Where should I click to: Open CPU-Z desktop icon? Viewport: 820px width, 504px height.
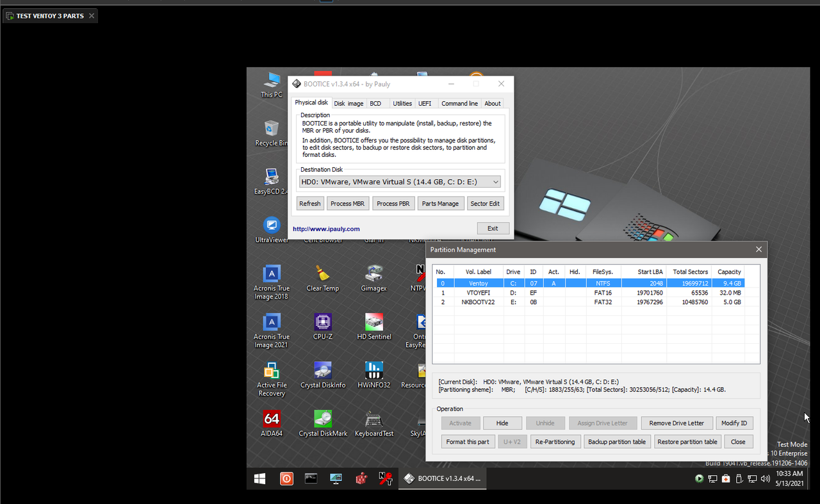[x=323, y=327]
